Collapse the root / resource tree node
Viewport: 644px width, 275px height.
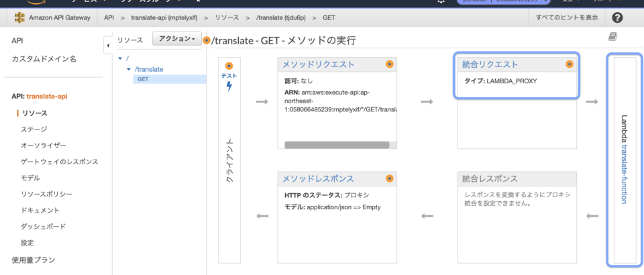coord(120,59)
